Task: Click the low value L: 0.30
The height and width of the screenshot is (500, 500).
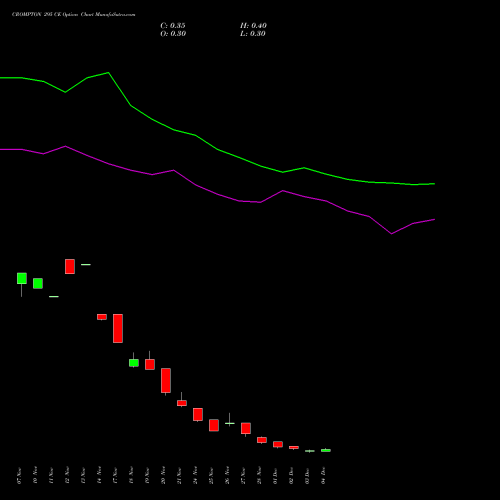Action: [x=253, y=34]
